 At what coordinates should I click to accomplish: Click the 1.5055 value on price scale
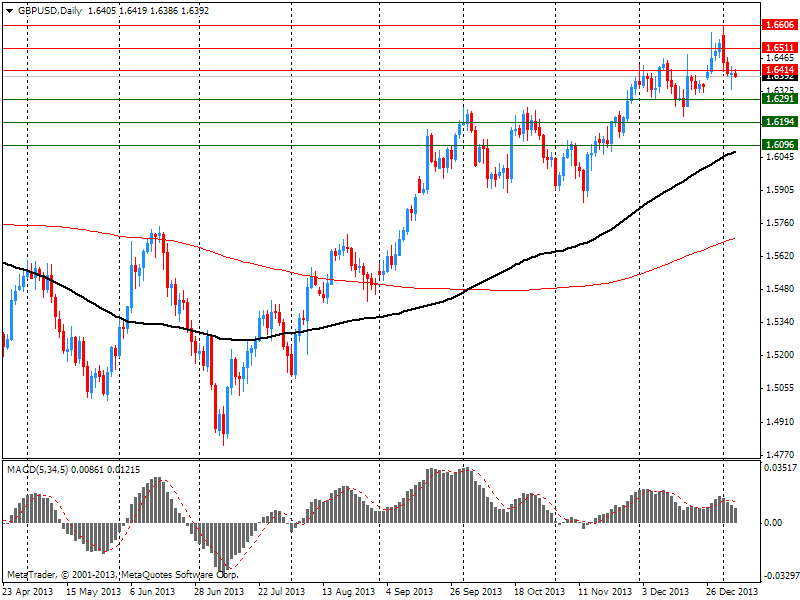click(x=778, y=388)
